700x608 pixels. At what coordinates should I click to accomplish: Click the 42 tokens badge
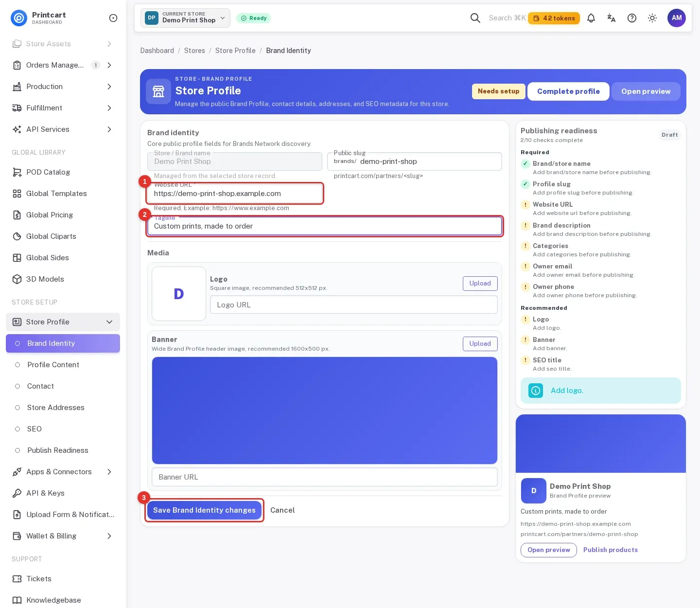[554, 18]
